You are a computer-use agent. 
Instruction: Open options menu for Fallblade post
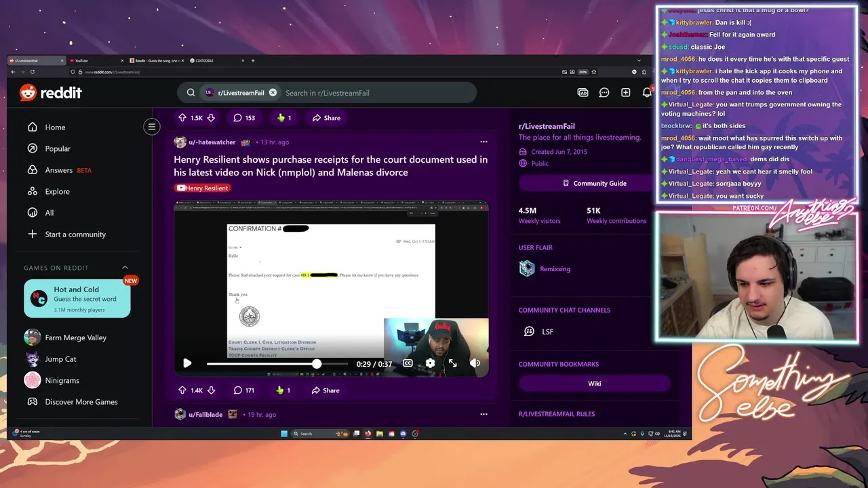(484, 414)
